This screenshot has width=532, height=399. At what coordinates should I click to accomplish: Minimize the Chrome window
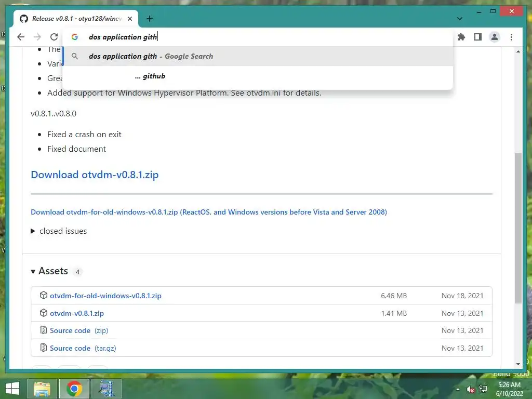478,11
